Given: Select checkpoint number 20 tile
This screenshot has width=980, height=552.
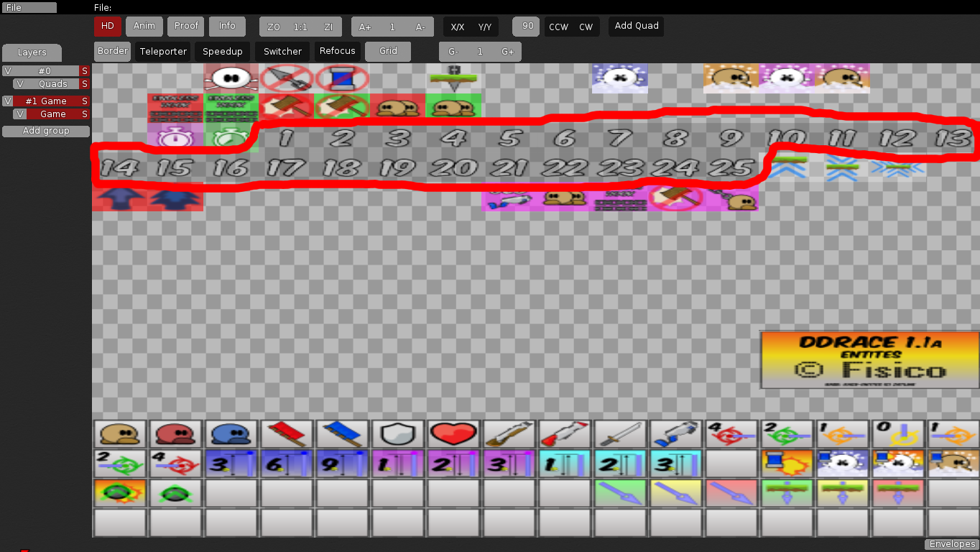Looking at the screenshot, I should pos(453,168).
